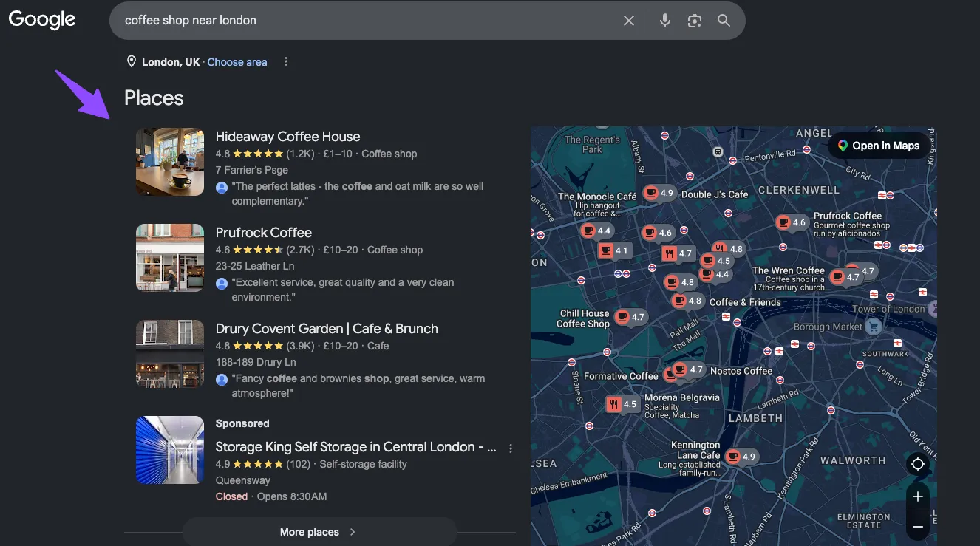Select the 4.9 Double J's Cafe map pin

pos(659,194)
